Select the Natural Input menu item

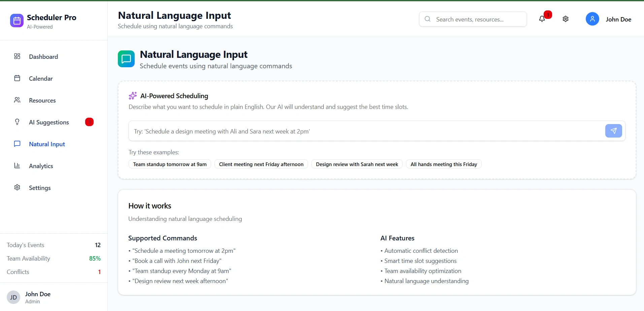point(47,144)
